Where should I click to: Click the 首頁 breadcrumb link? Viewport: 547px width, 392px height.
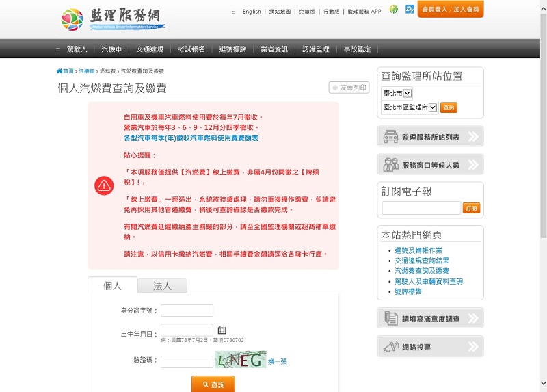tap(68, 71)
